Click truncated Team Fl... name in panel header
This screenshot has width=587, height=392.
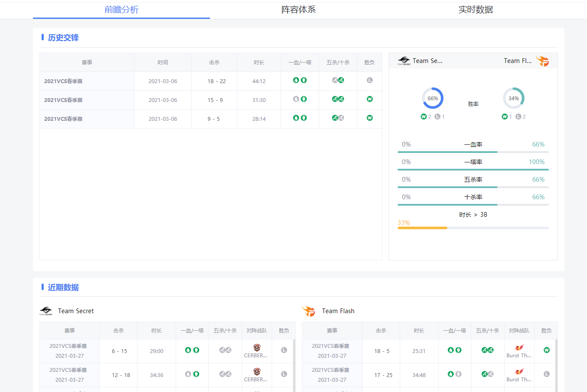[x=518, y=61]
